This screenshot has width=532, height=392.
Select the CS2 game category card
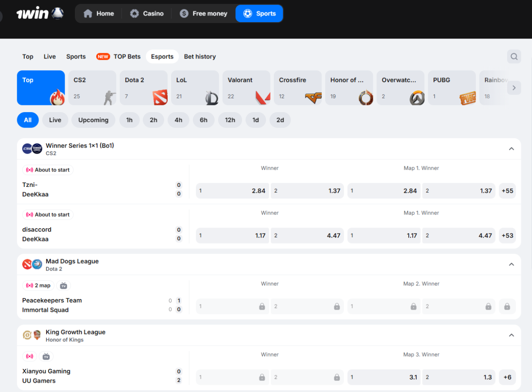92,88
